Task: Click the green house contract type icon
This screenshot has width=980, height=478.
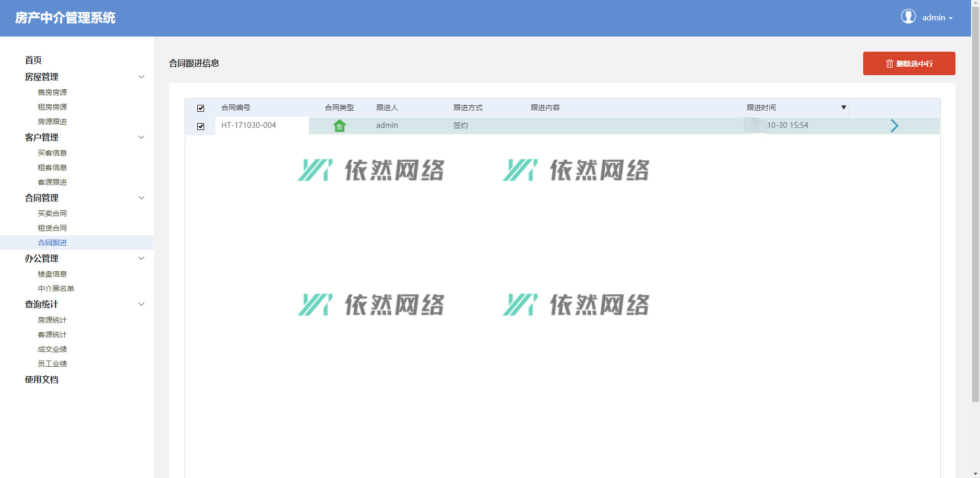Action: pyautogui.click(x=340, y=126)
